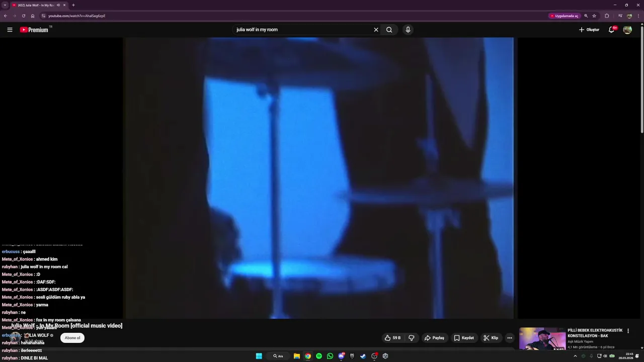This screenshot has height=362, width=644.
Task: Open Pilli Bebek recommended video thumbnail
Action: [542, 339]
